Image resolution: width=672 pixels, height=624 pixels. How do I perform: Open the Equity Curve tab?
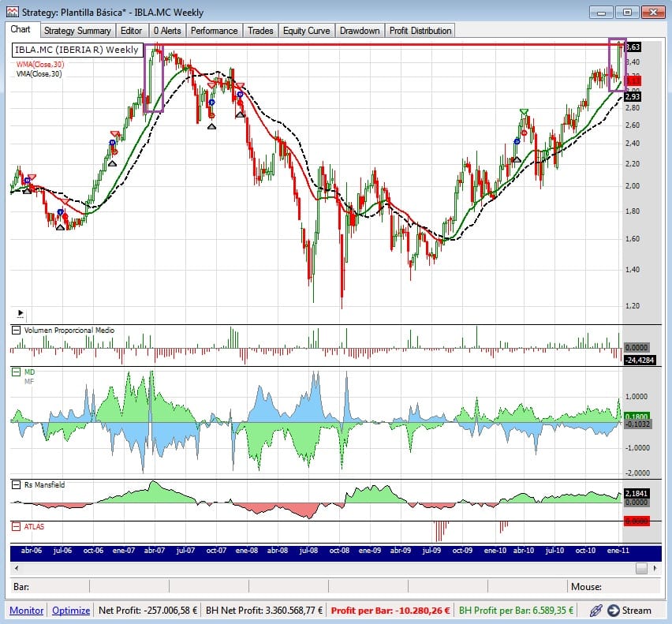pyautogui.click(x=305, y=31)
